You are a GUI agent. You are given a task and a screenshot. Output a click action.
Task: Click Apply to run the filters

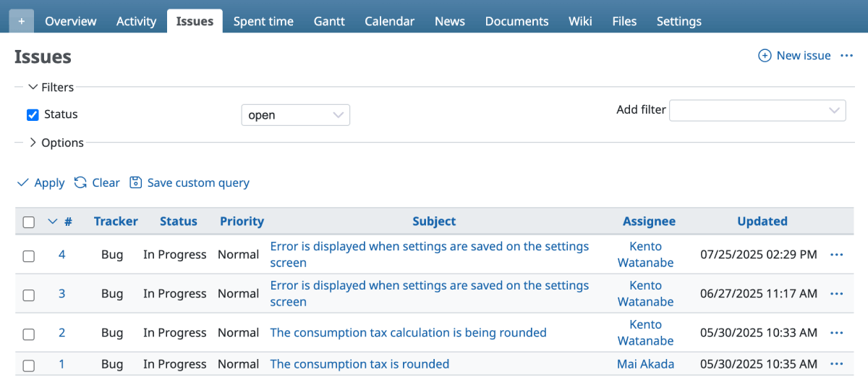(41, 182)
